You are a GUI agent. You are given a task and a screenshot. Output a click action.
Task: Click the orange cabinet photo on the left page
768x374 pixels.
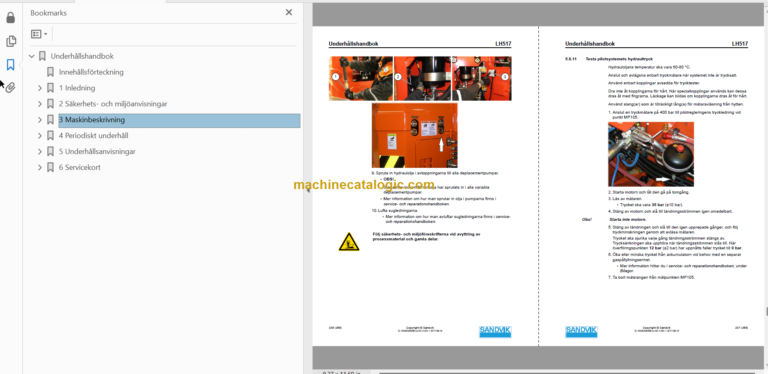point(414,136)
